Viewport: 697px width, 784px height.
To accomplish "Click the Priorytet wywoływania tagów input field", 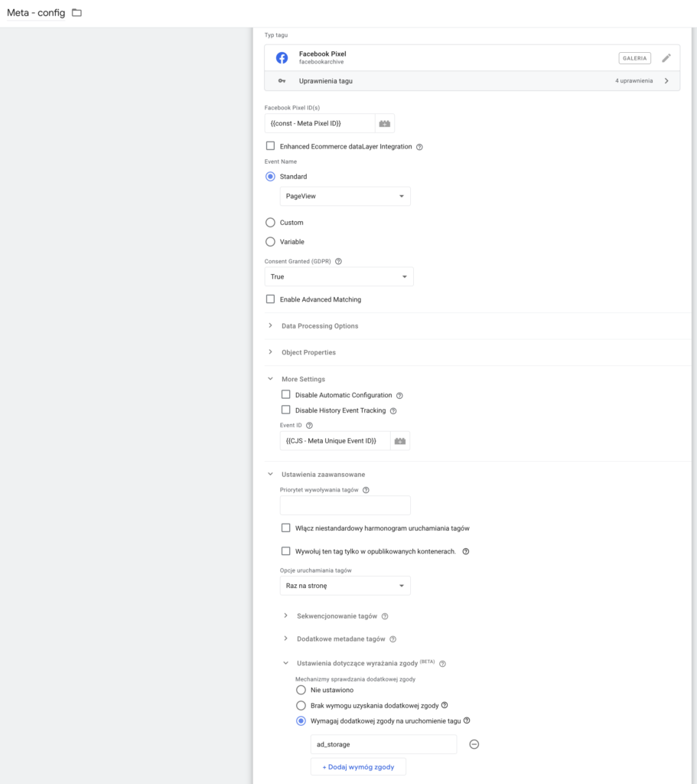I will [x=345, y=505].
